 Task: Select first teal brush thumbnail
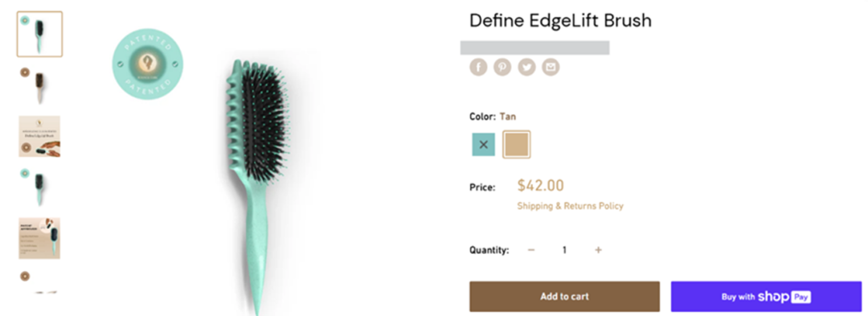[x=39, y=35]
